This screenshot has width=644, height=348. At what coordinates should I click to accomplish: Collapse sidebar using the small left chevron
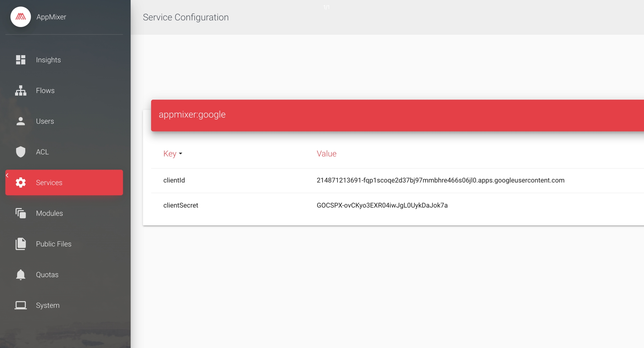coord(7,175)
